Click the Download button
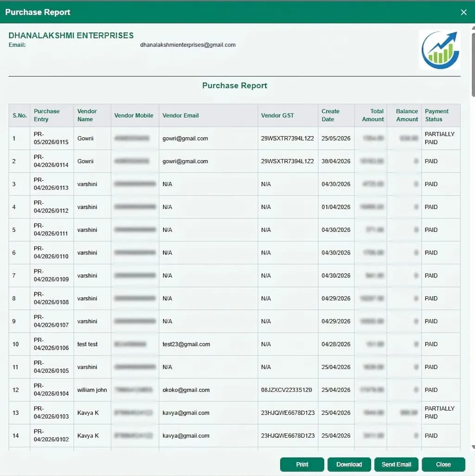The width and height of the screenshot is (475, 476). pos(349,464)
